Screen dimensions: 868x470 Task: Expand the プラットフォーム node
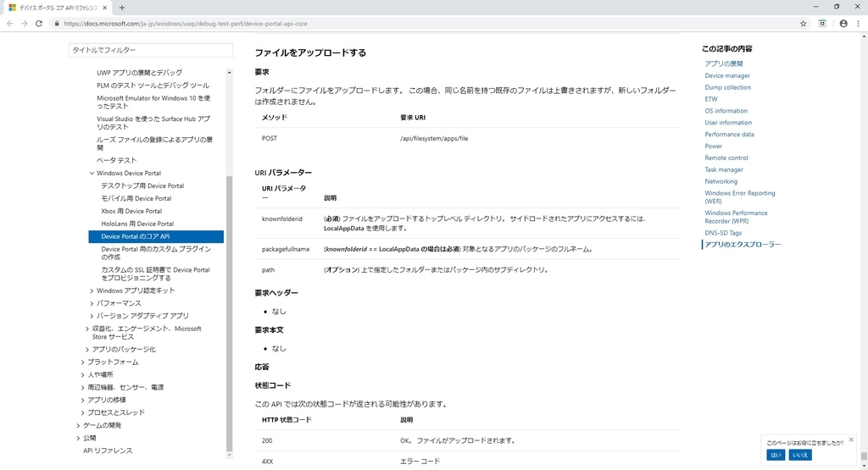[x=83, y=362]
